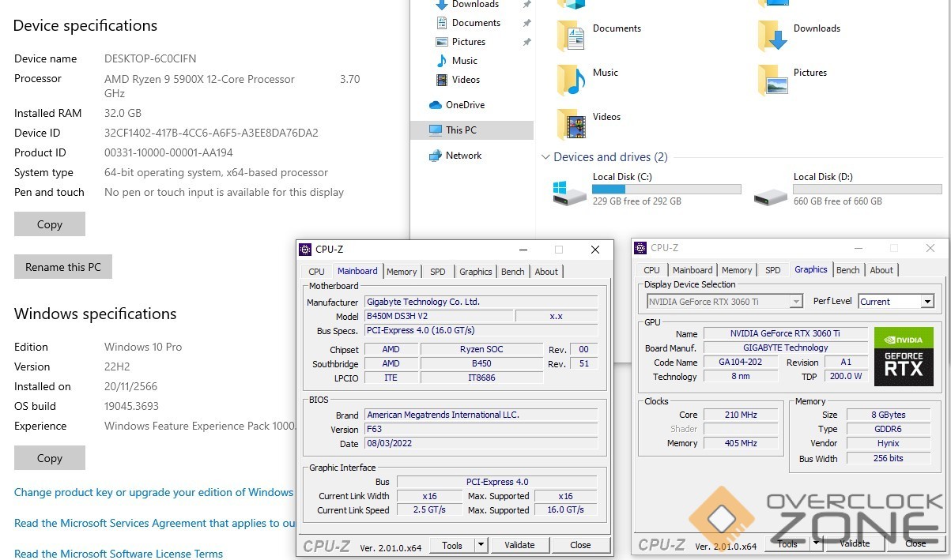This screenshot has width=951, height=560.
Task: Collapse the Devices and drives group
Action: pyautogui.click(x=545, y=157)
